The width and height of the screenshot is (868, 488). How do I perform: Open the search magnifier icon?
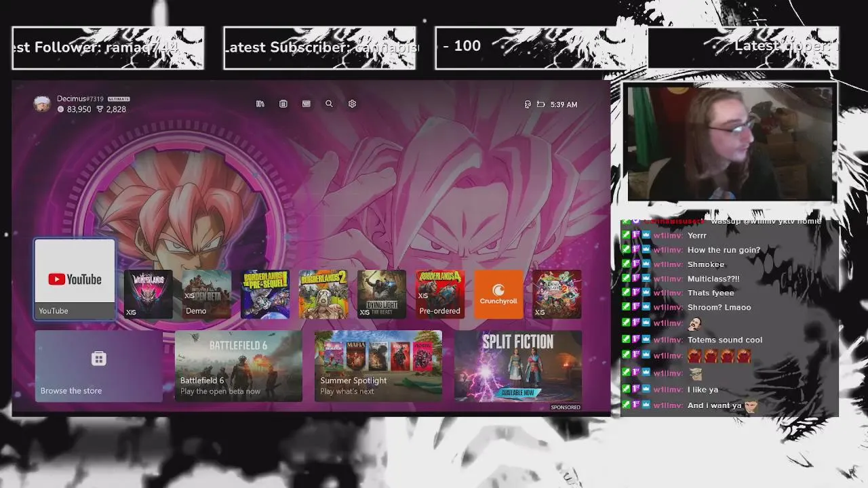click(x=329, y=104)
